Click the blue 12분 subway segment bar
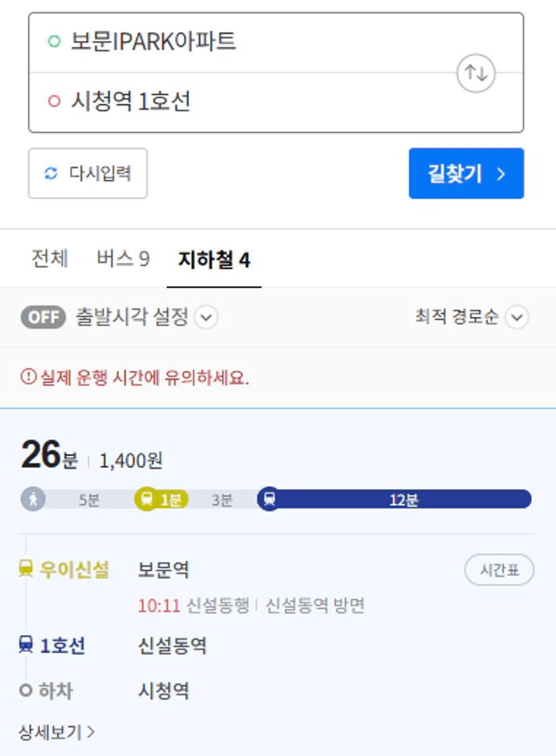 pos(401,498)
